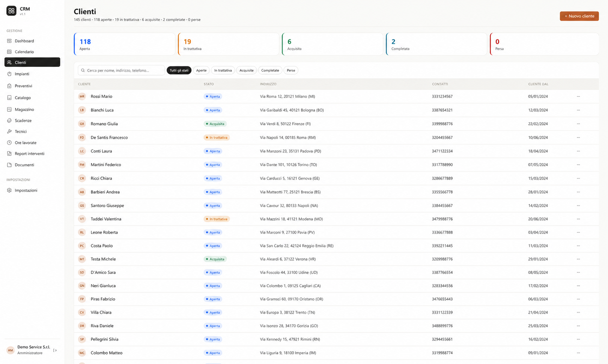This screenshot has height=364, width=608.
Task: Click client name Neri Gianluca
Action: [x=103, y=286]
